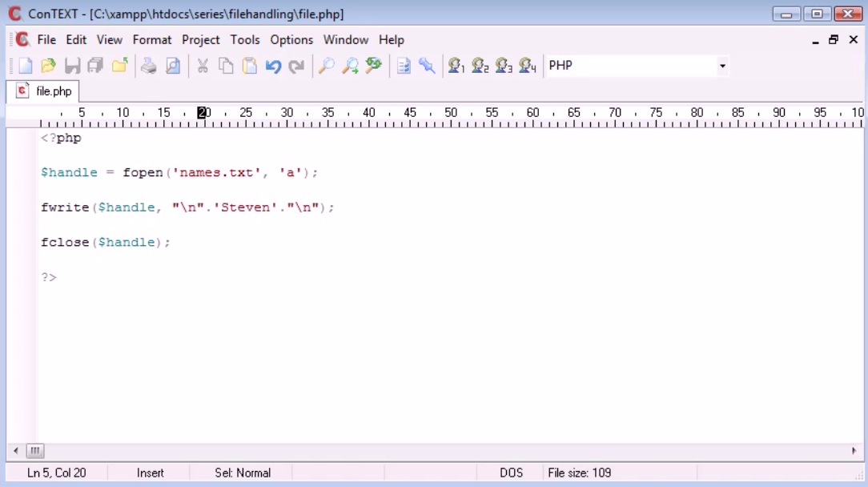Screen dimensions: 868x487
Task: Open the Find magnifier icon
Action: 326,66
